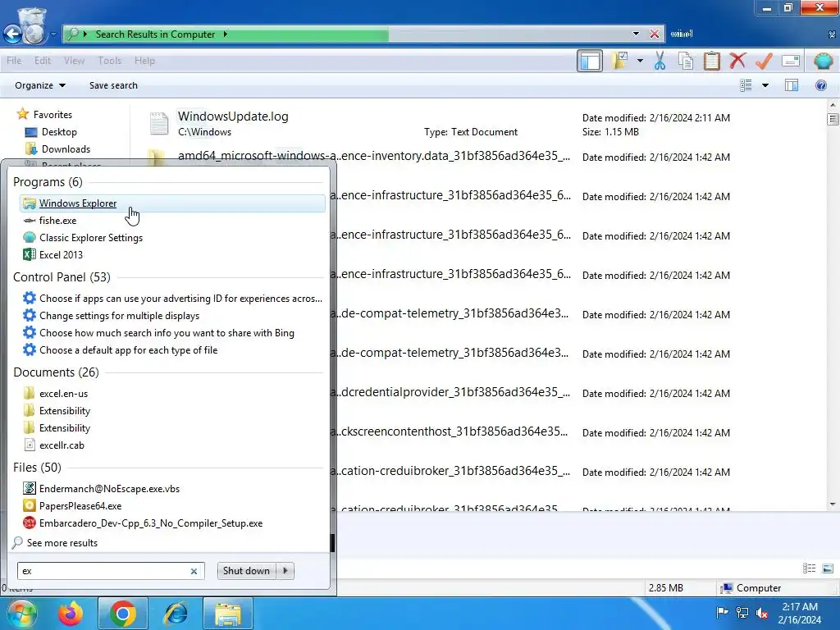The width and height of the screenshot is (840, 630).
Task: Open Bing search info sharing setting
Action: (167, 333)
